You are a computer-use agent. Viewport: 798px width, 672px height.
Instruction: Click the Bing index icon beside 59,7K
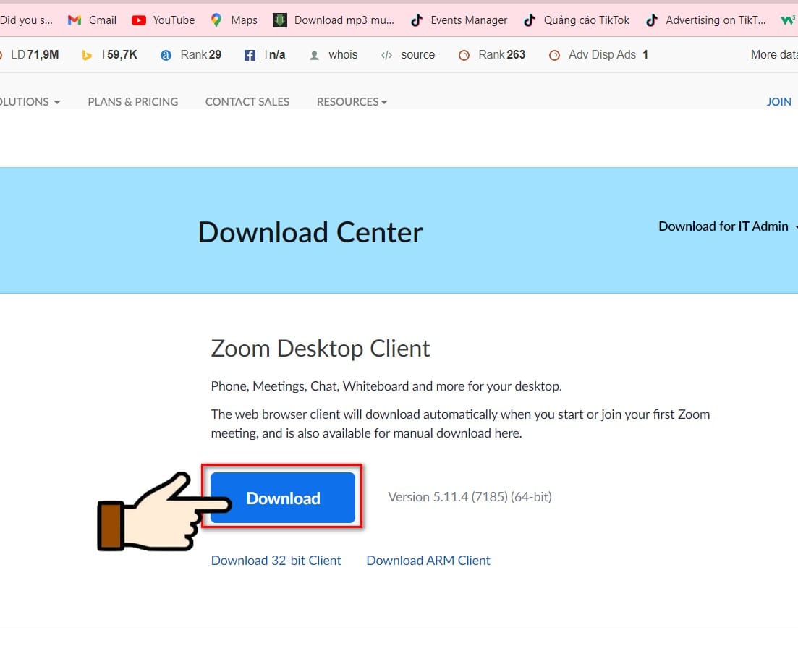click(87, 55)
